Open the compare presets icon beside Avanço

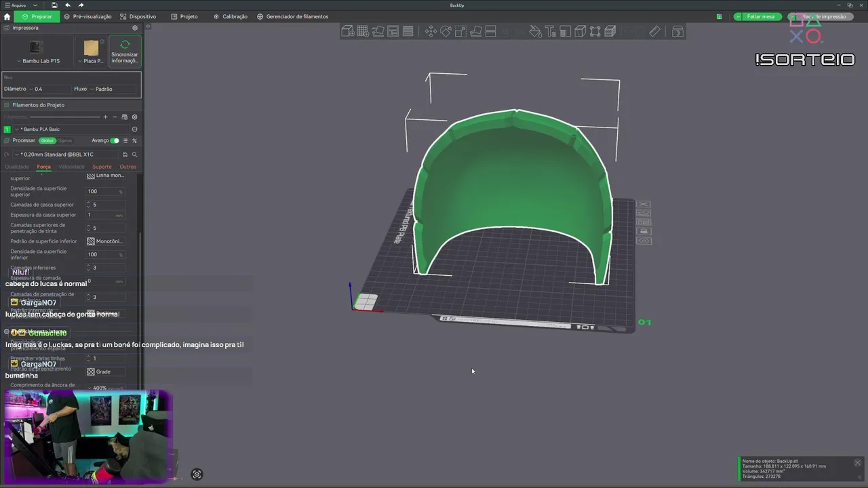[134, 140]
